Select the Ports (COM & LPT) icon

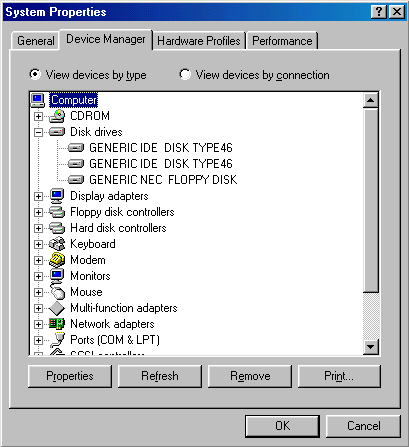point(58,340)
